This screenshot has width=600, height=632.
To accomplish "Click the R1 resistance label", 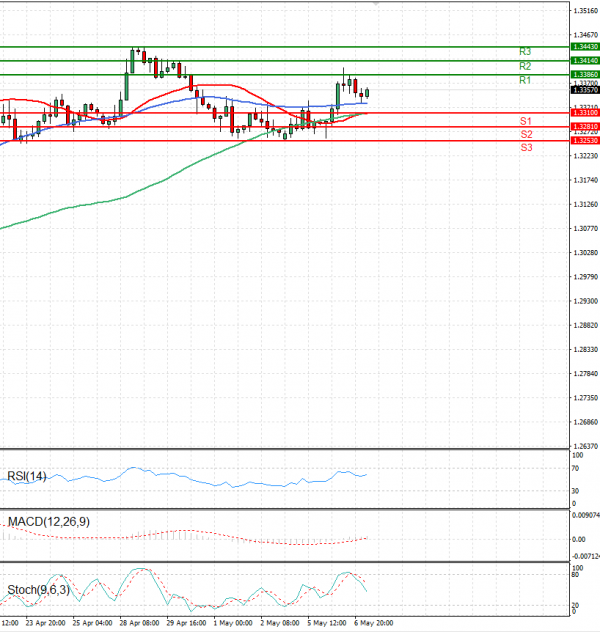I will 525,80.
